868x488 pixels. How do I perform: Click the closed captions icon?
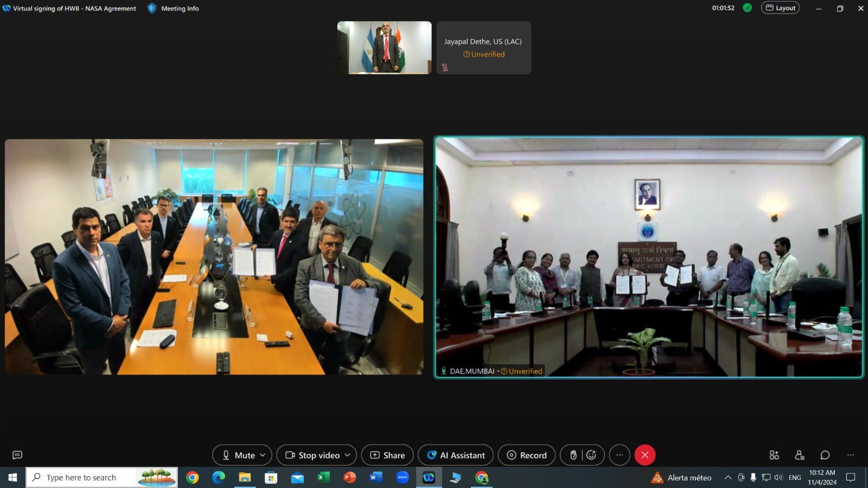(17, 455)
